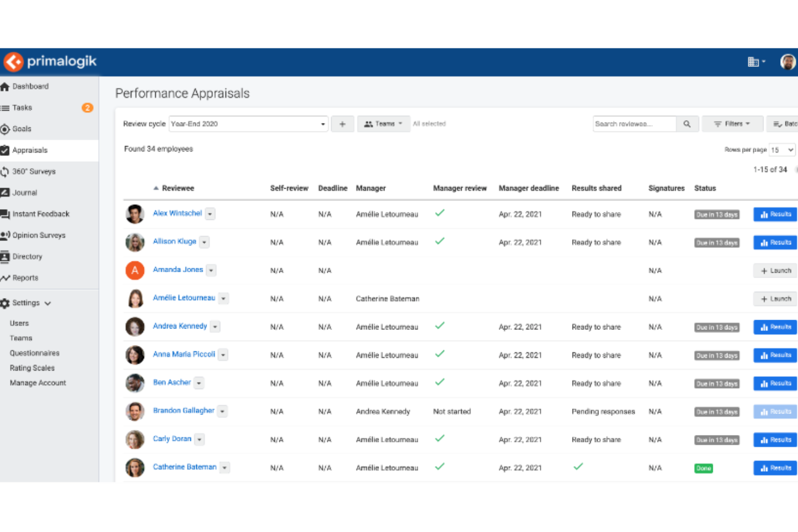View Results for Alex Wintschel
This screenshot has width=798, height=532.
[x=775, y=215]
